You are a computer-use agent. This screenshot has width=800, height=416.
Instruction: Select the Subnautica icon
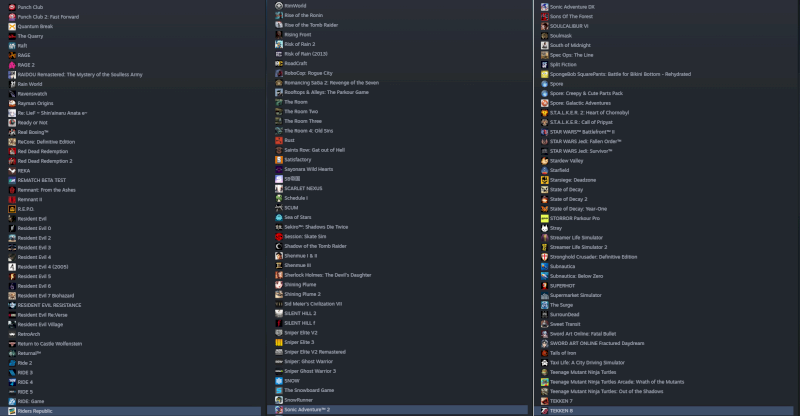544,266
